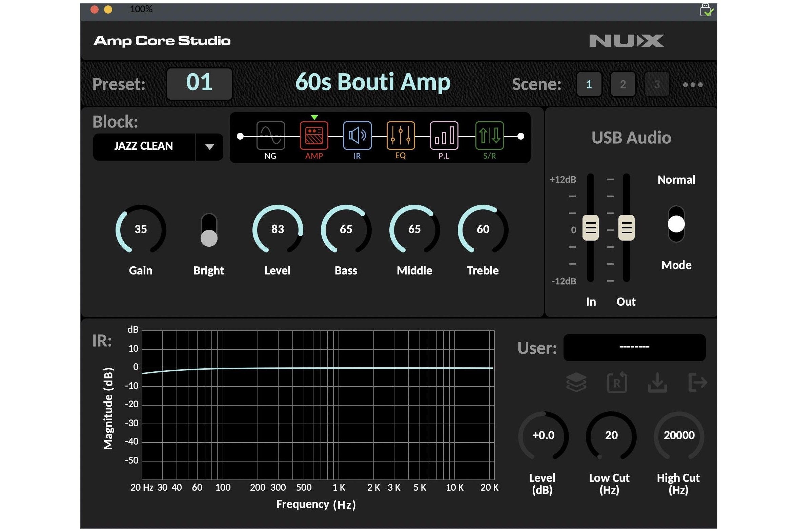This screenshot has height=532, width=798.
Task: Click the NUX logo
Action: (626, 41)
